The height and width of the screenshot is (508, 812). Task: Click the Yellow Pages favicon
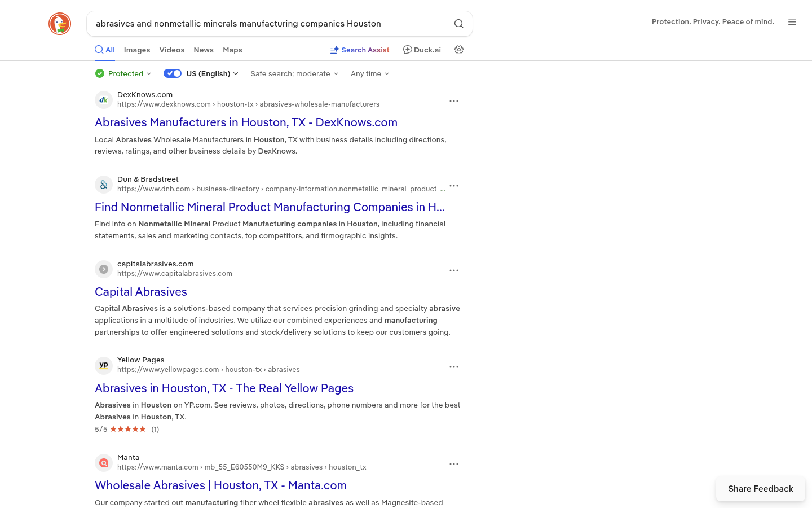click(104, 365)
